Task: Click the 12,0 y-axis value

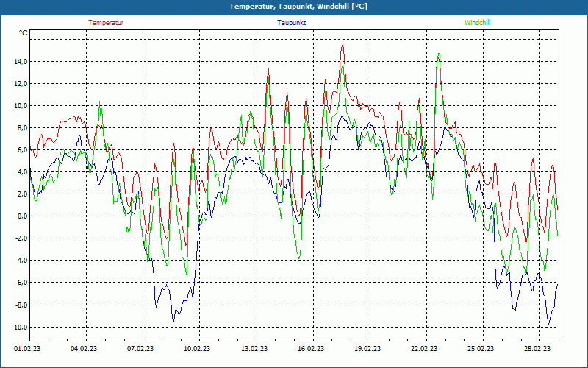Action: (x=21, y=83)
